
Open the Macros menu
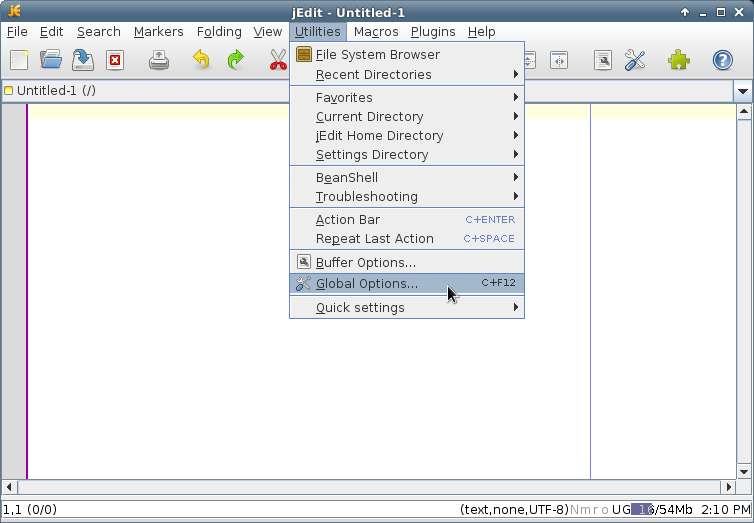[x=376, y=32]
